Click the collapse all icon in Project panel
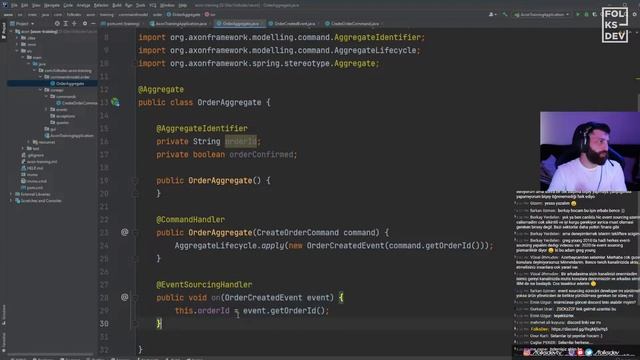This screenshot has width=640, height=360. (74, 24)
